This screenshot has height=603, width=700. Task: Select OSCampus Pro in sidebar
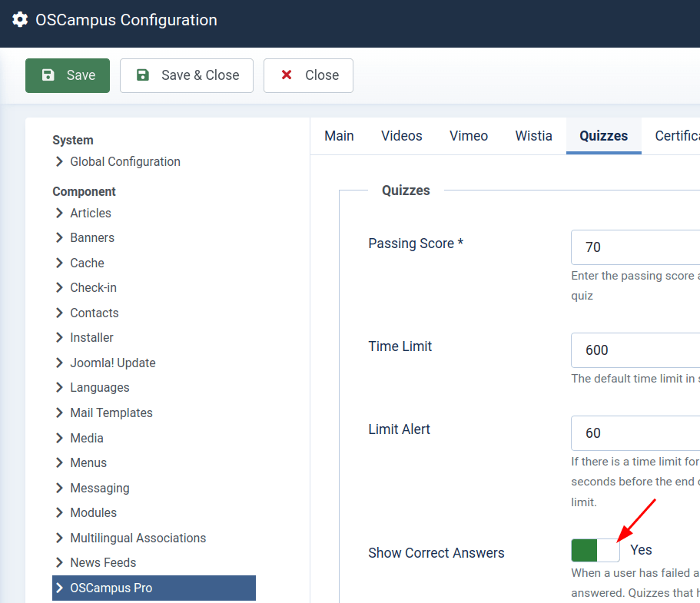click(x=154, y=588)
